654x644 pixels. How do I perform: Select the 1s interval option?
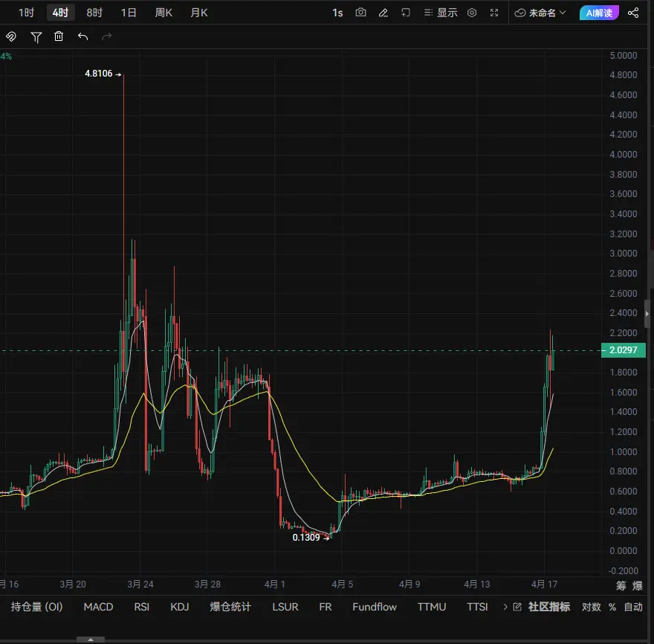(337, 13)
